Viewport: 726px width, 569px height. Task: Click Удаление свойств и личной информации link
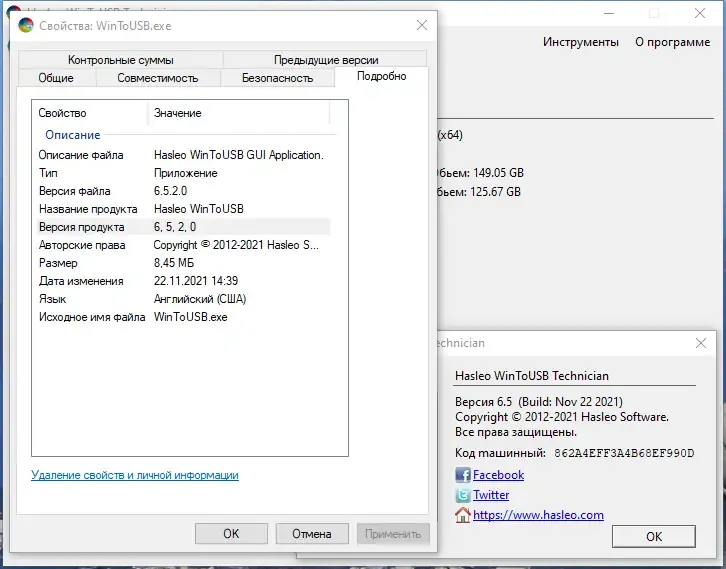pyautogui.click(x=135, y=475)
